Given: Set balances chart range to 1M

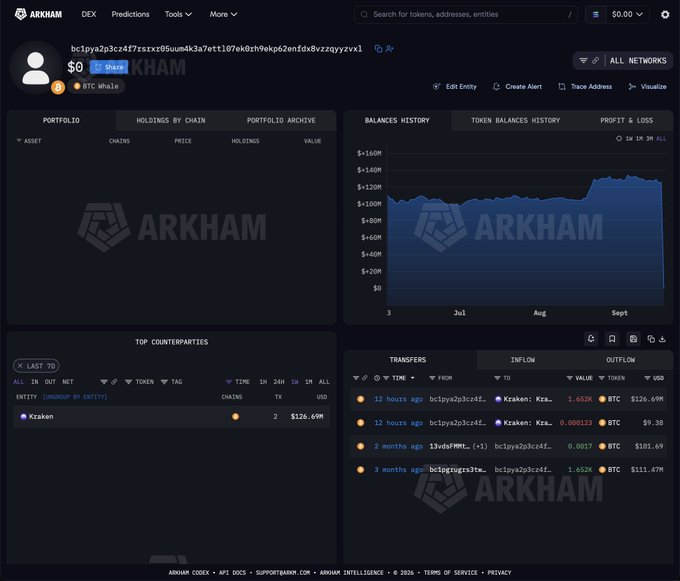Looking at the screenshot, I should click(x=639, y=139).
